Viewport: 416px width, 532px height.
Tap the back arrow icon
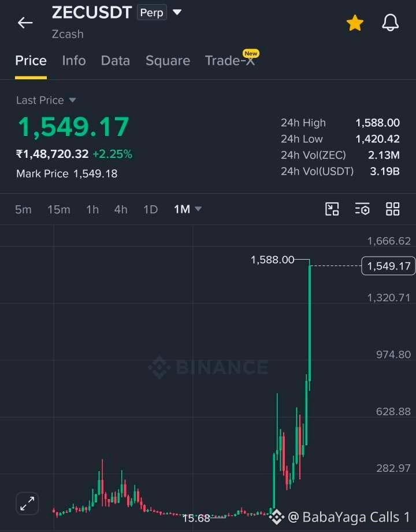(x=25, y=23)
